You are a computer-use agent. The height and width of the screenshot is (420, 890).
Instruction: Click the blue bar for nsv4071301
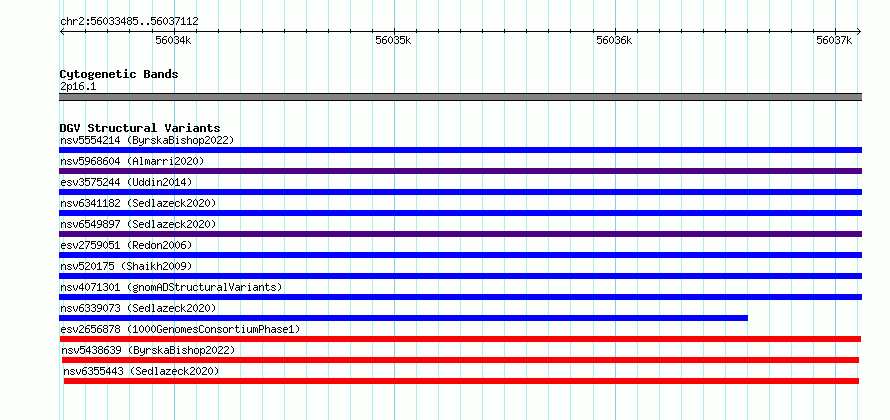460,297
